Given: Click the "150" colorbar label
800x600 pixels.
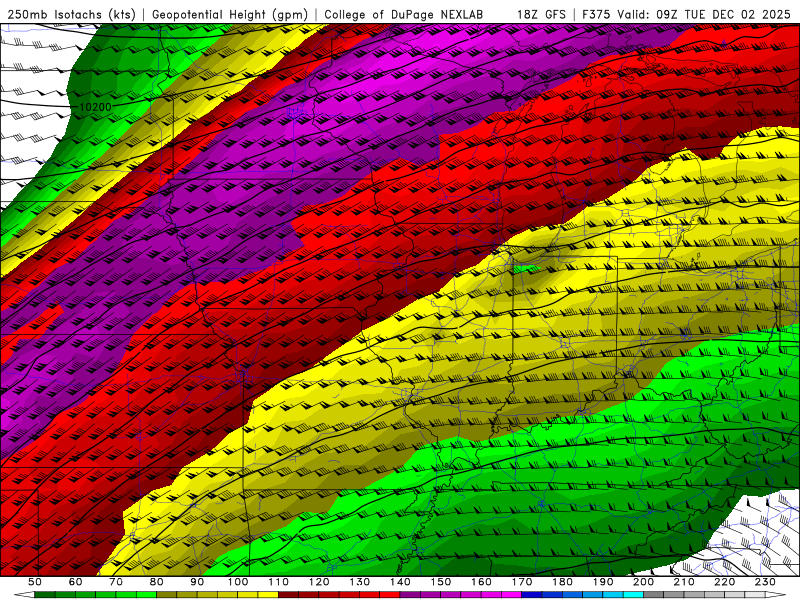Looking at the screenshot, I should 440,582.
